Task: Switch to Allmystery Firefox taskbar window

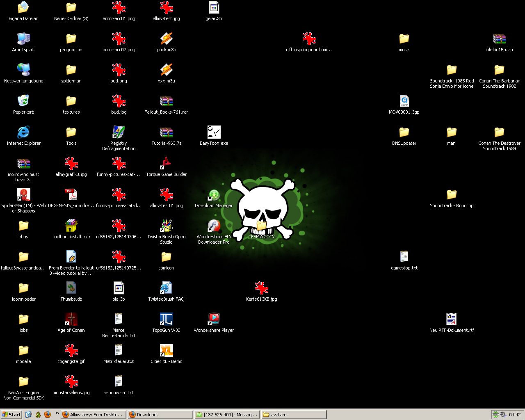Action: coord(93,415)
